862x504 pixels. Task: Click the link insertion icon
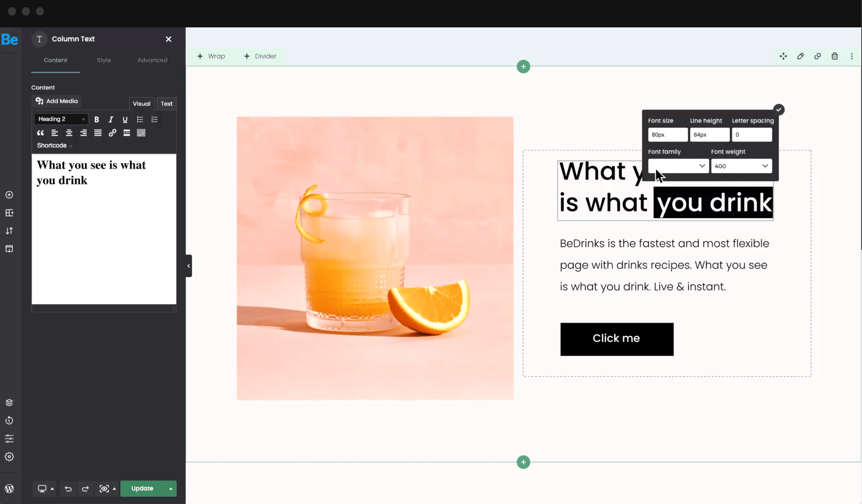(x=113, y=132)
